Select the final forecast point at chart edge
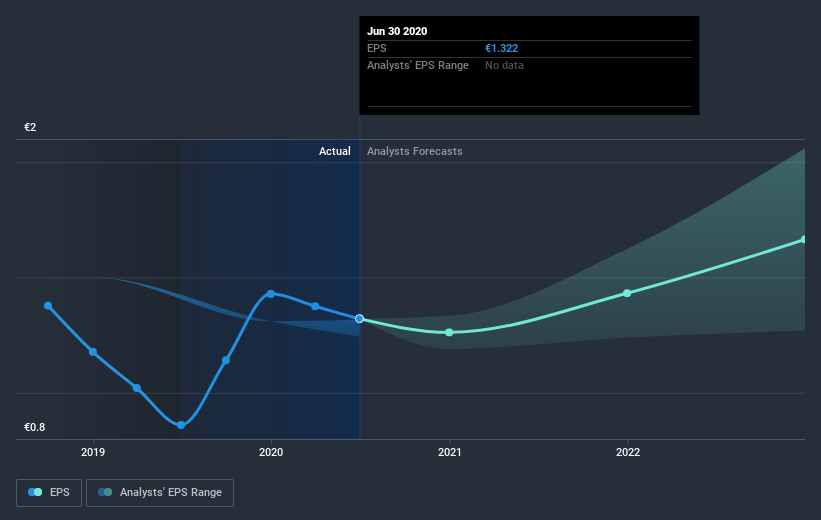 tap(804, 239)
